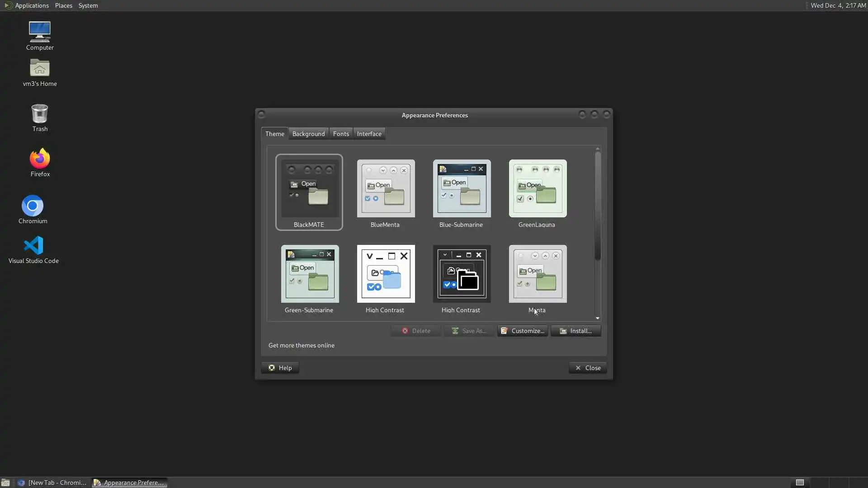Switch to the Background tab
The height and width of the screenshot is (488, 868).
click(308, 134)
